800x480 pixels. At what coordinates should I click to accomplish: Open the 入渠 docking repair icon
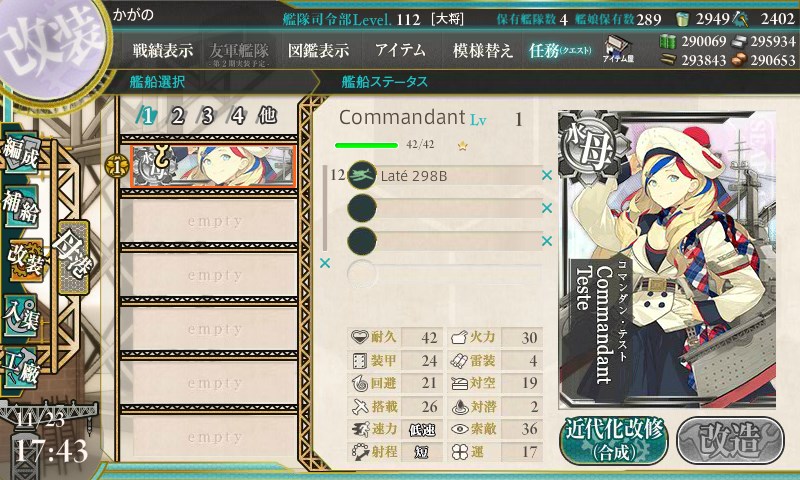pyautogui.click(x=21, y=316)
